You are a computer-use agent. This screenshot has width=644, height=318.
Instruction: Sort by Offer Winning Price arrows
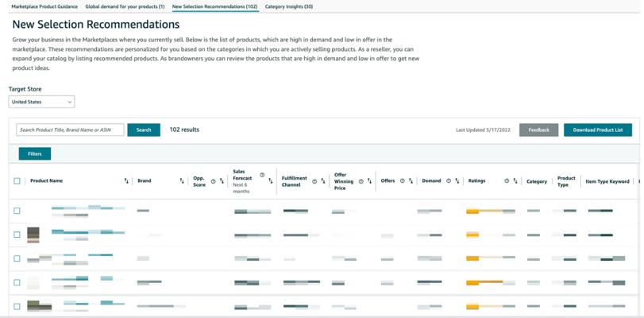tap(370, 181)
